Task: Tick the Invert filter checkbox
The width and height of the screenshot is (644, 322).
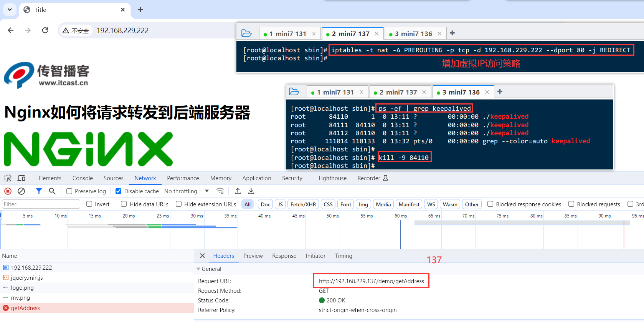Action: point(89,204)
